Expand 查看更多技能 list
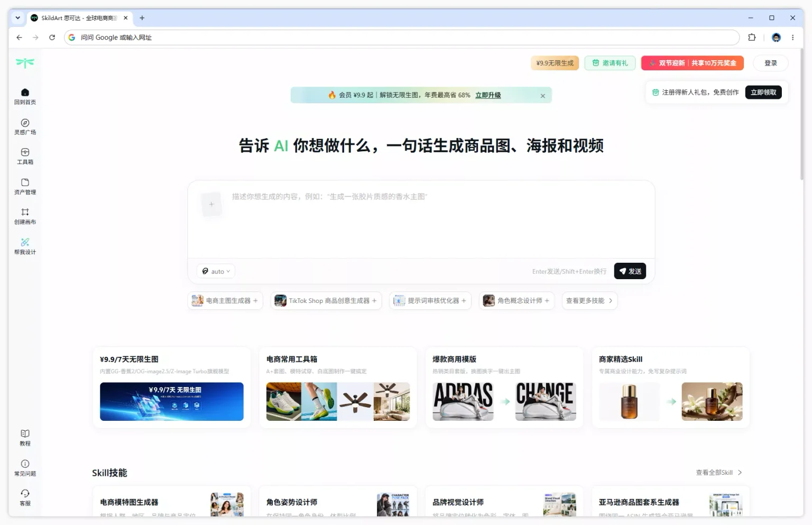 tap(589, 301)
